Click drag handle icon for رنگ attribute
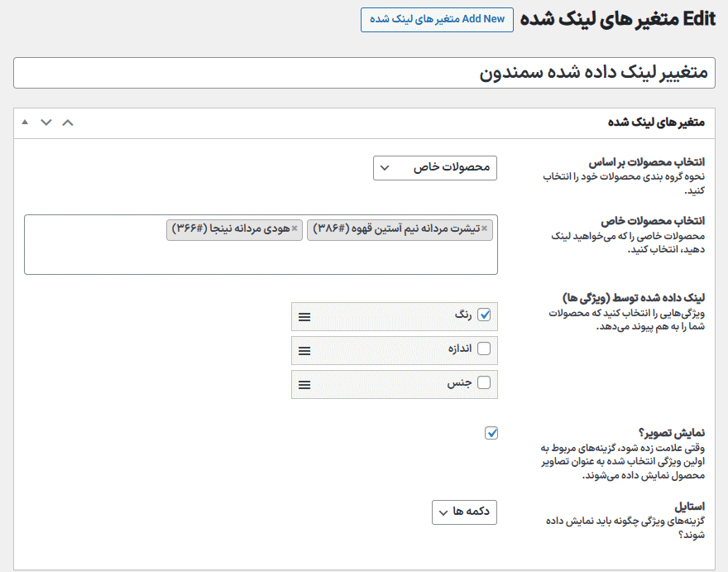The width and height of the screenshot is (728, 572). pos(304,317)
